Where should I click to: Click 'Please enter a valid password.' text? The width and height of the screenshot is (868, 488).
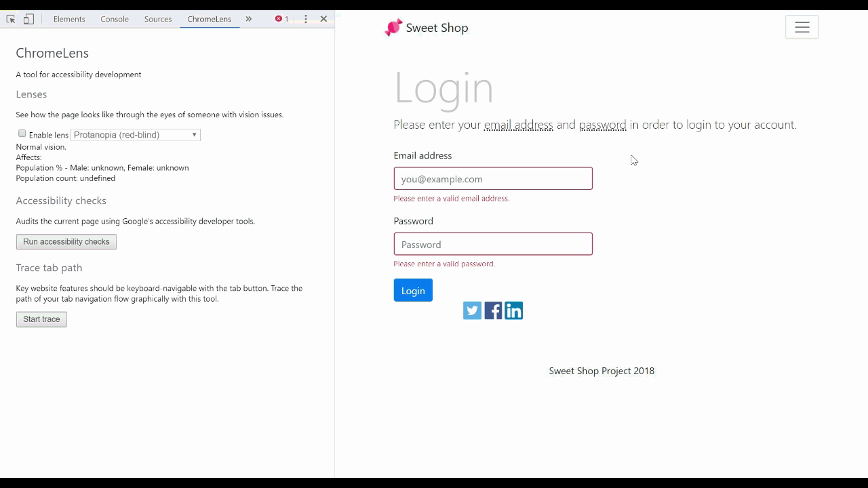tap(444, 264)
